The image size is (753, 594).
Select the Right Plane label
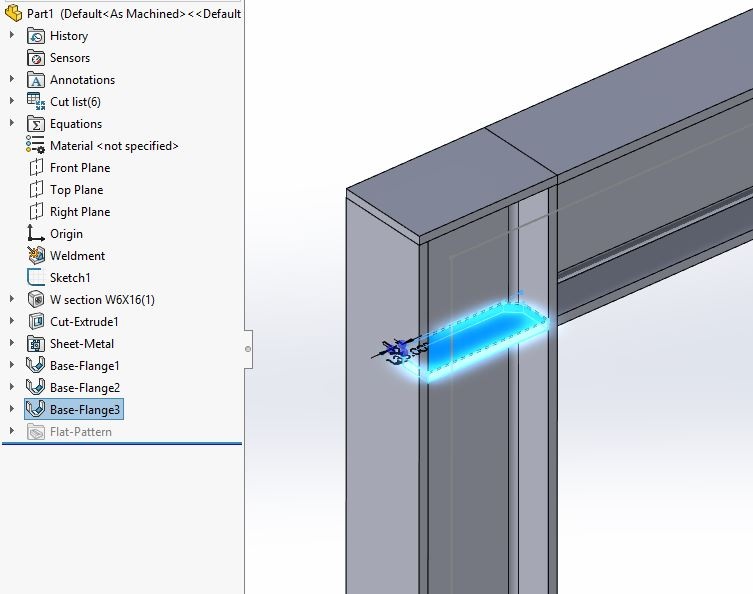(80, 212)
